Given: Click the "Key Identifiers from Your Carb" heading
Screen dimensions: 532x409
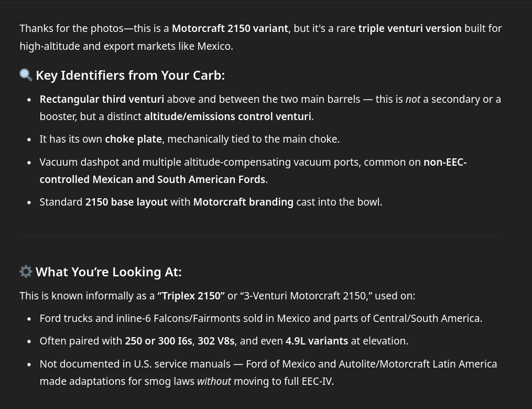Looking at the screenshot, I should click(x=130, y=75).
